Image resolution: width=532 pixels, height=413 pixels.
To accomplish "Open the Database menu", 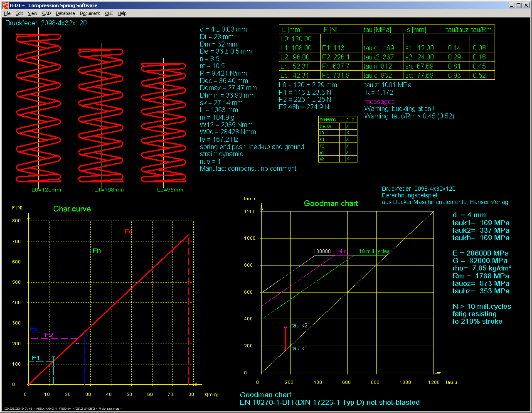I will 65,13.
